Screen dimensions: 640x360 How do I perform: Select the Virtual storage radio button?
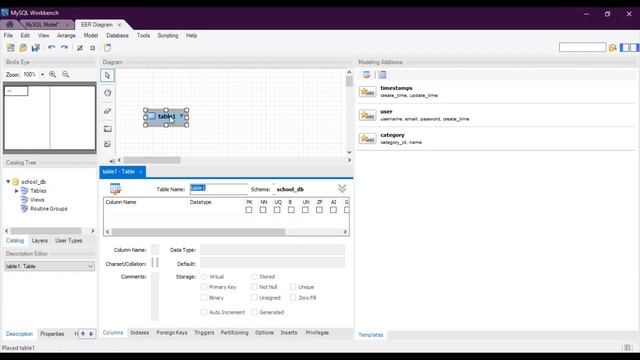coord(204,277)
